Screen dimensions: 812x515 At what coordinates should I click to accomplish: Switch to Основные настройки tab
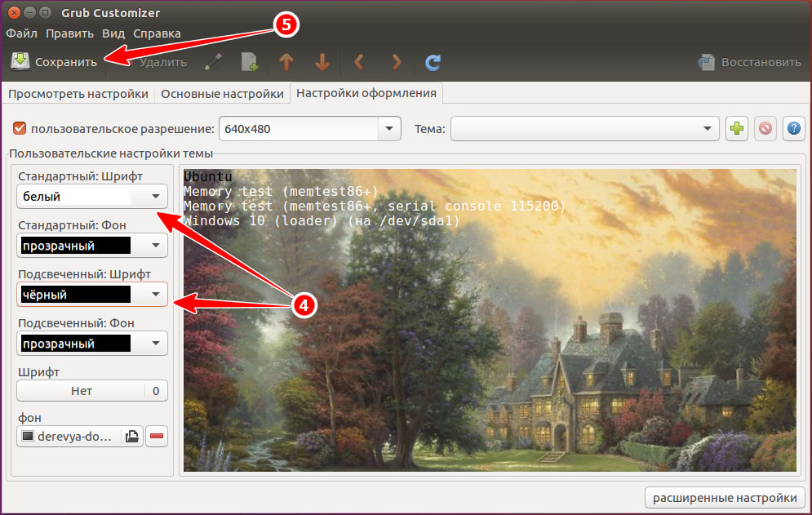(222, 95)
